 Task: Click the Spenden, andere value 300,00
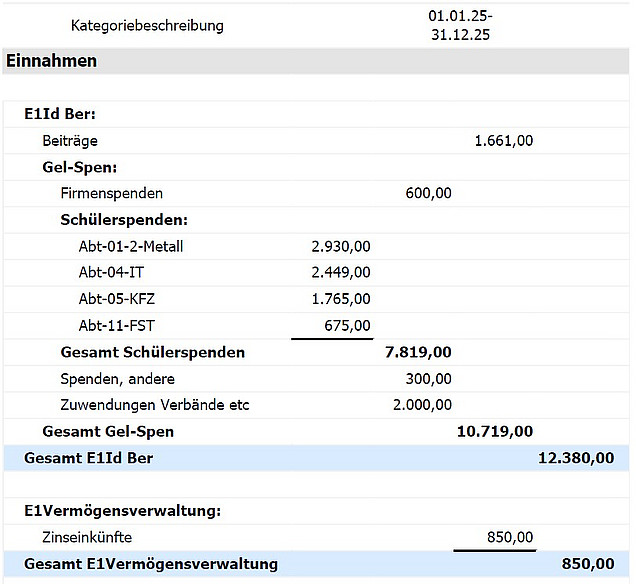pos(428,379)
